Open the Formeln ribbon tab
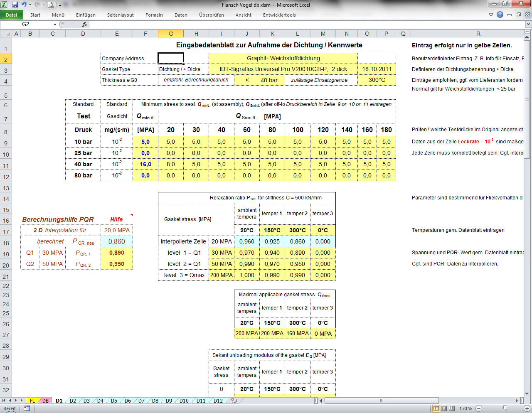This screenshot has height=413, width=532. [154, 15]
